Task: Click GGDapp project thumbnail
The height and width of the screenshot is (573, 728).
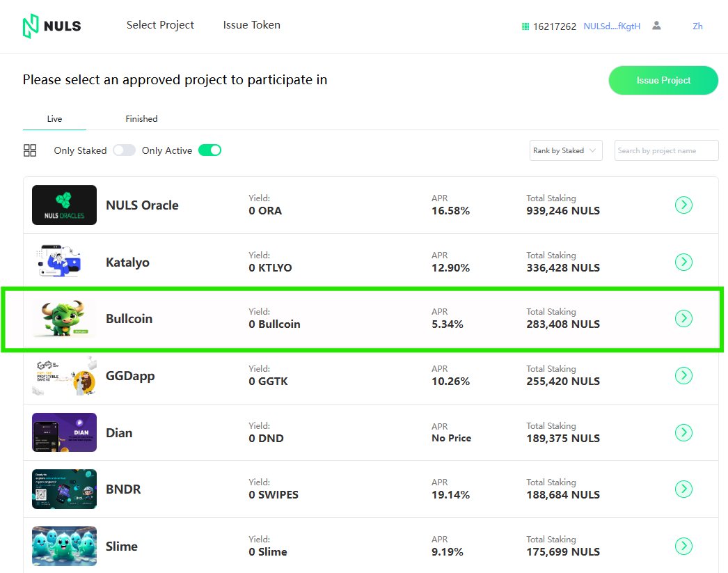Action: [64, 375]
